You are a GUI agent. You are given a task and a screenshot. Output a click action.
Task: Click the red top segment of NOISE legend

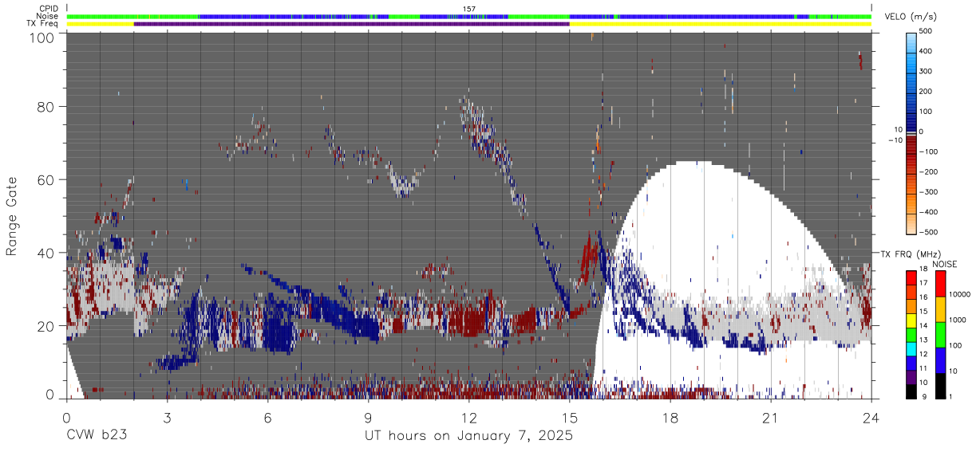[939, 283]
